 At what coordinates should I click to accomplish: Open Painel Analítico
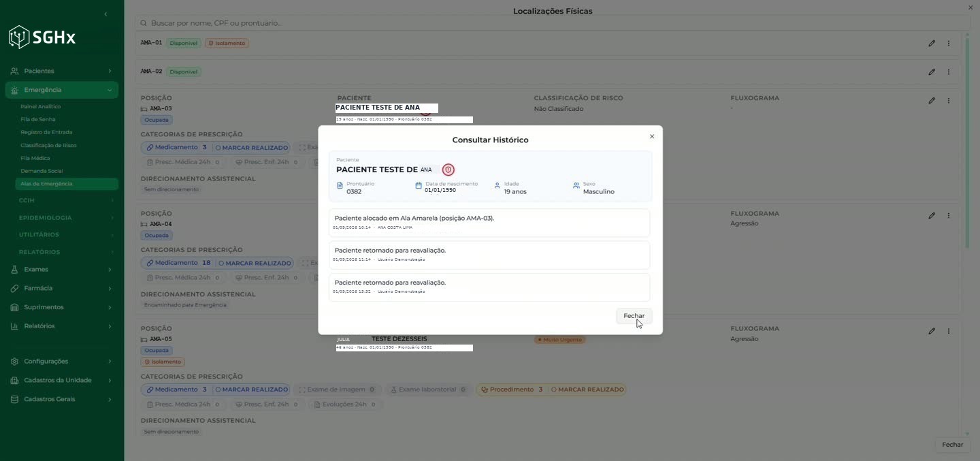41,107
